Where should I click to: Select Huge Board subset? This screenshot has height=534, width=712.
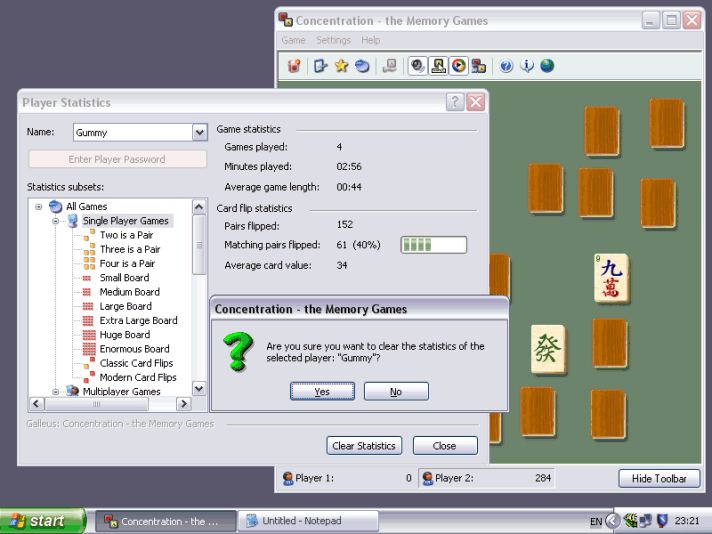pyautogui.click(x=125, y=335)
